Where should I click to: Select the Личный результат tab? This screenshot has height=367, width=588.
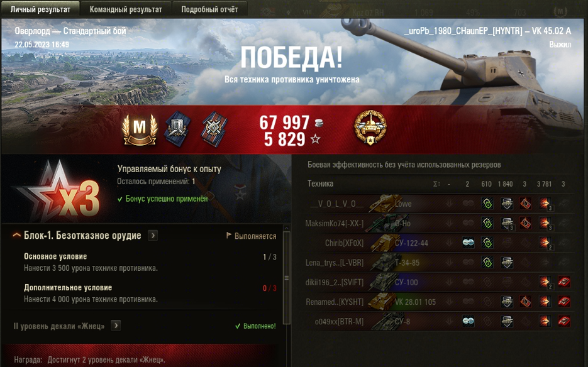click(x=40, y=9)
